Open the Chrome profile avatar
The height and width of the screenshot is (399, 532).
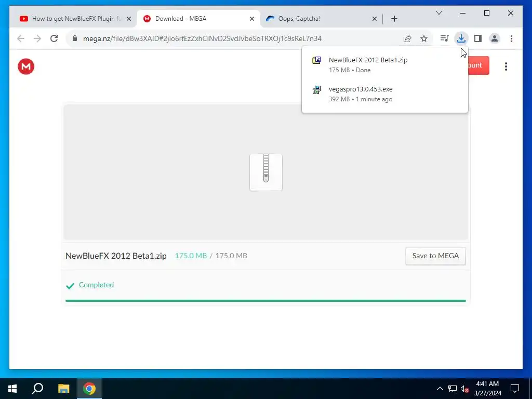495,38
